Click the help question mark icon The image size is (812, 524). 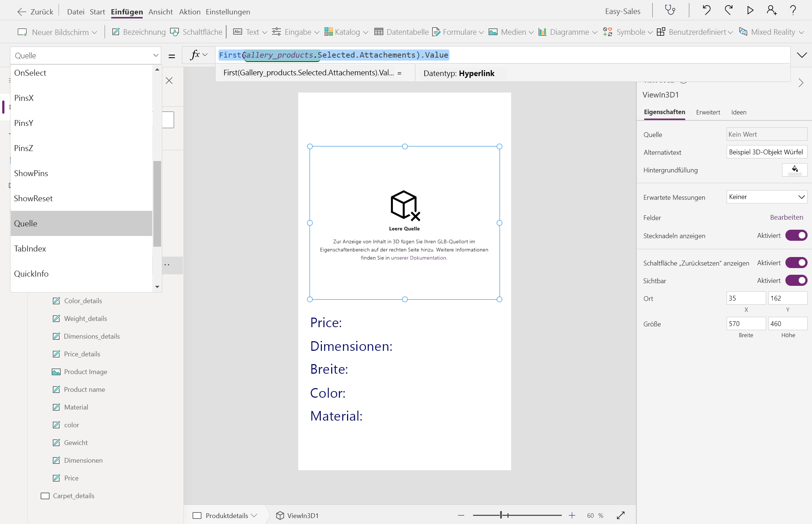pos(793,10)
